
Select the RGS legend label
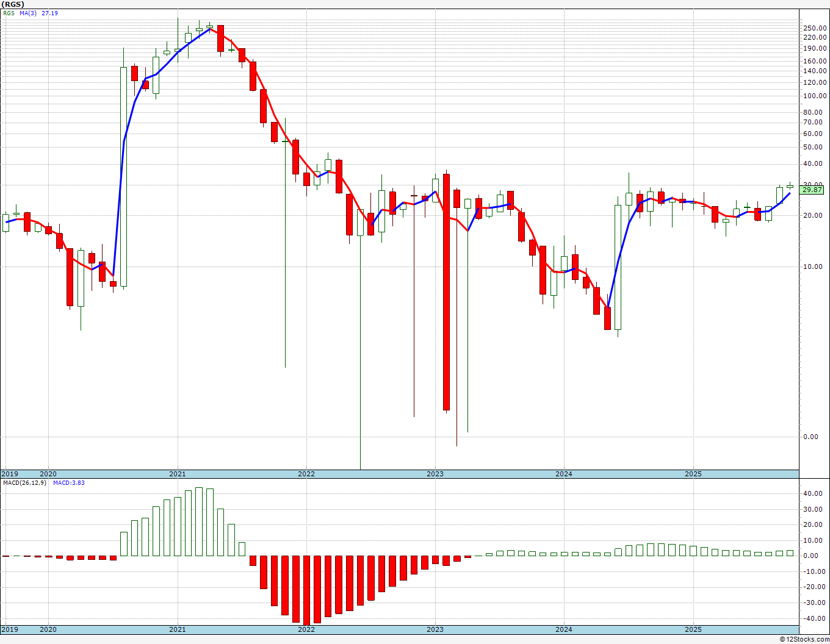tap(9, 13)
